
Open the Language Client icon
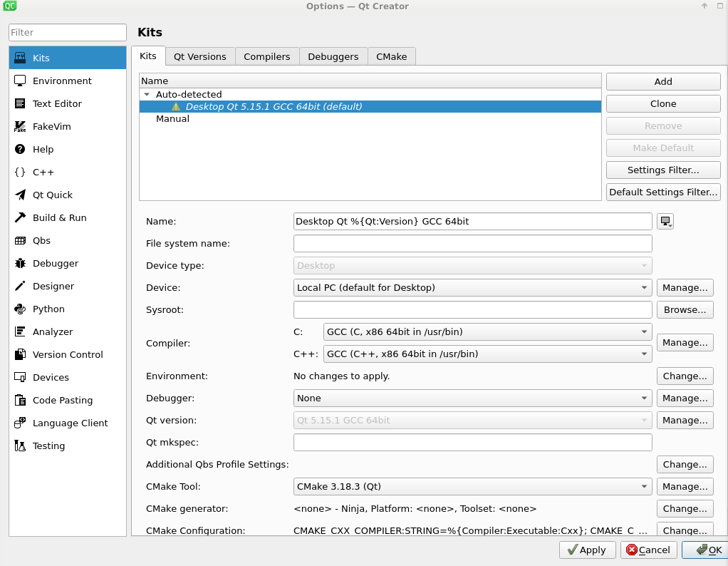[x=20, y=423]
